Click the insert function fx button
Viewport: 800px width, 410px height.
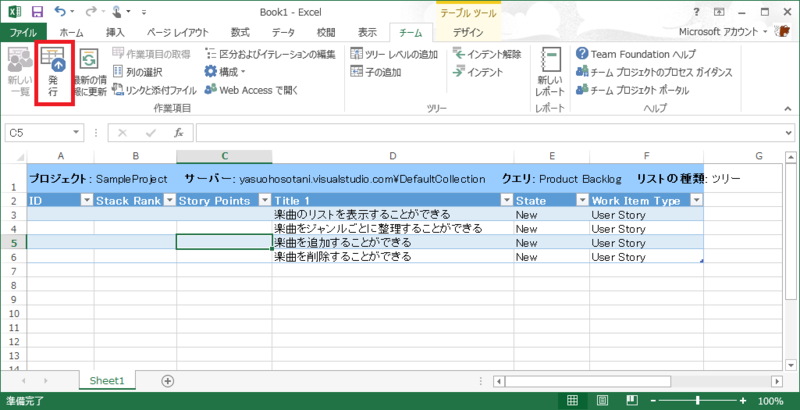pyautogui.click(x=178, y=133)
